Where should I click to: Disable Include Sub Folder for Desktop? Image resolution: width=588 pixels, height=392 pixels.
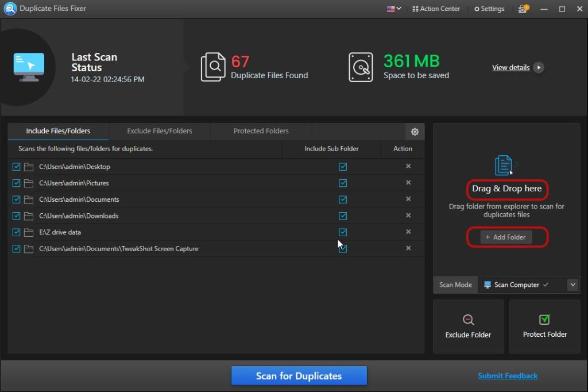tap(343, 167)
